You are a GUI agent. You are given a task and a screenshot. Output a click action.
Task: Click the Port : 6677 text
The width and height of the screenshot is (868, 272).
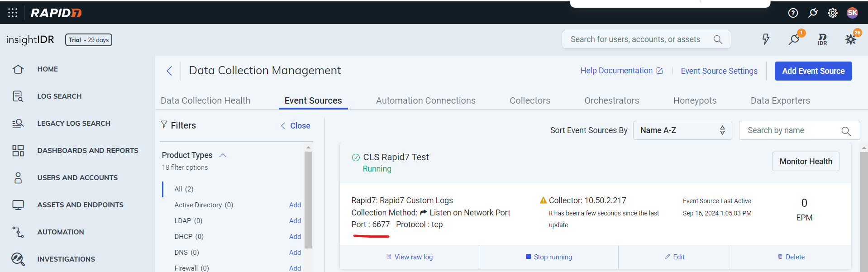(370, 224)
